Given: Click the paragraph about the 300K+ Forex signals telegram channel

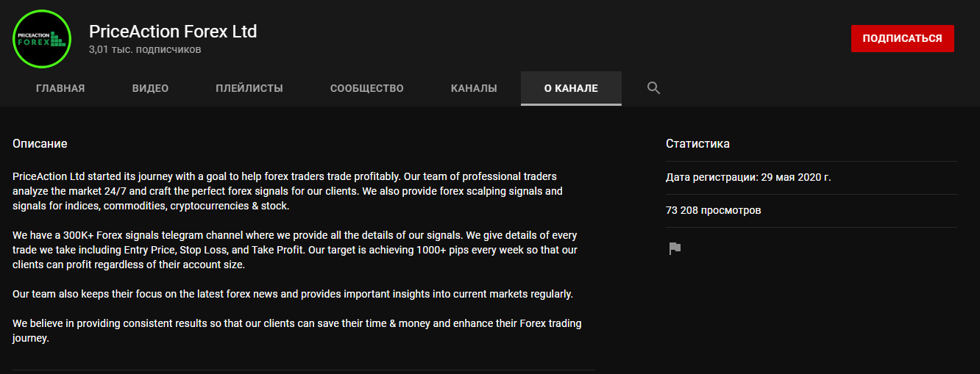Looking at the screenshot, I should pyautogui.click(x=295, y=250).
